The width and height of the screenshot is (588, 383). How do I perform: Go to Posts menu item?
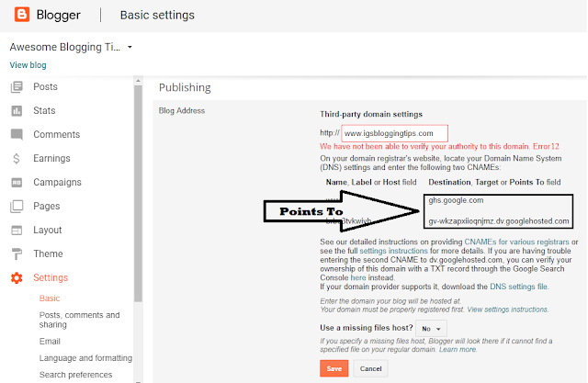click(x=45, y=86)
